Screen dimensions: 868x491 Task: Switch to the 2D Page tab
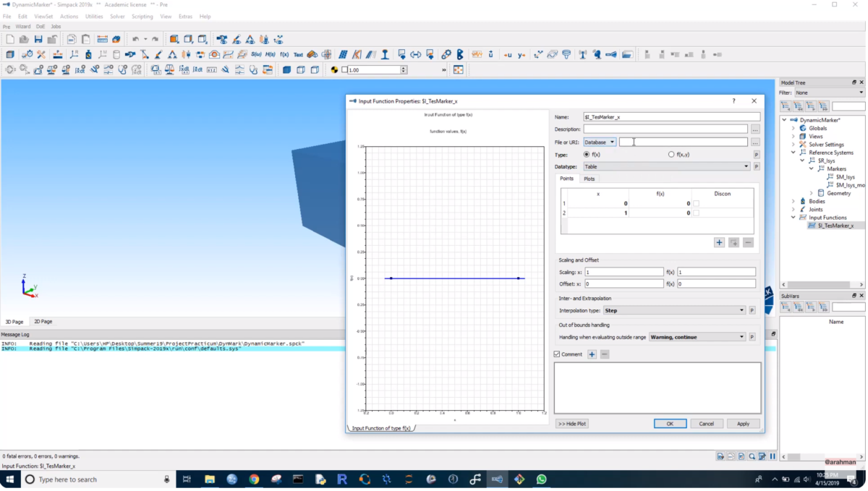pyautogui.click(x=43, y=321)
